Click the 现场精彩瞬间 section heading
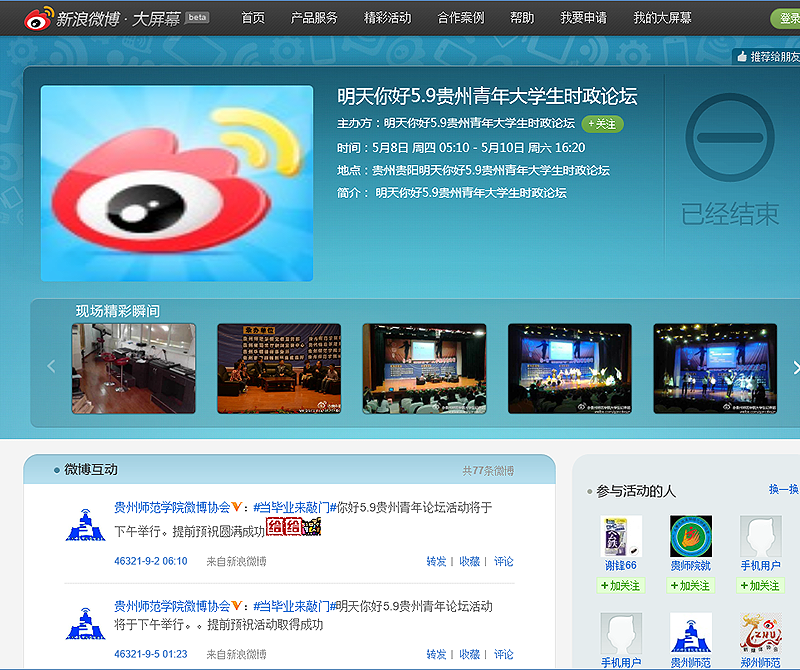Viewport: 800px width, 670px height. [x=118, y=311]
